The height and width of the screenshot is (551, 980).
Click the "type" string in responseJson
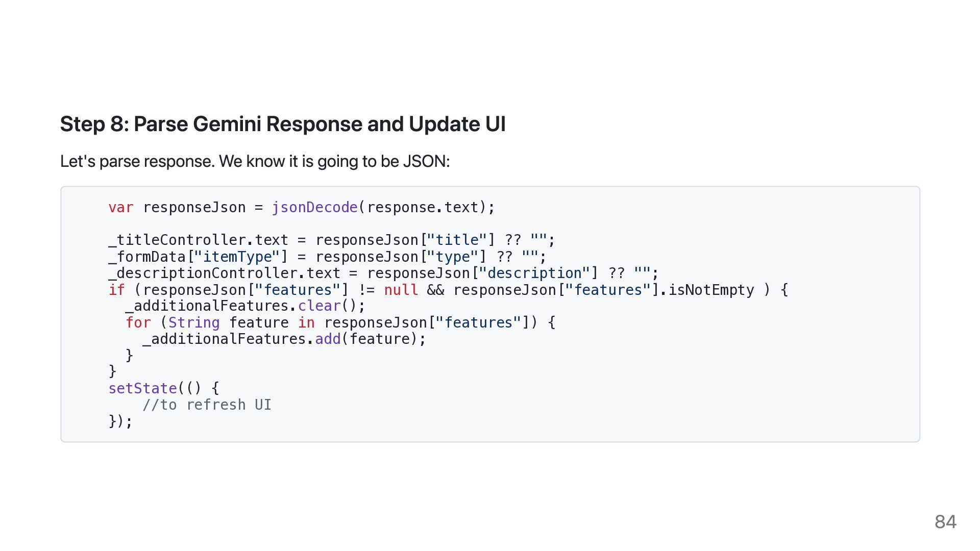tap(452, 257)
